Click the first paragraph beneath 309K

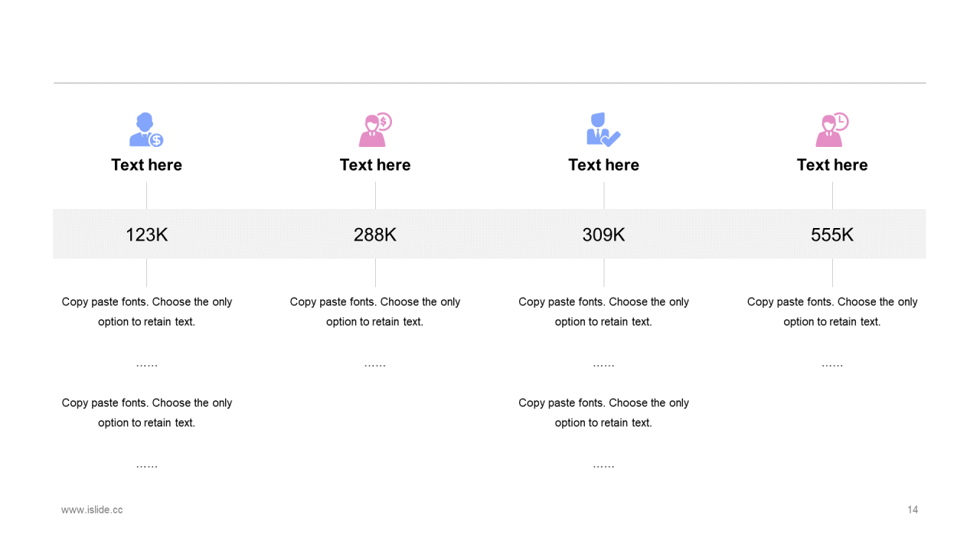pyautogui.click(x=603, y=311)
